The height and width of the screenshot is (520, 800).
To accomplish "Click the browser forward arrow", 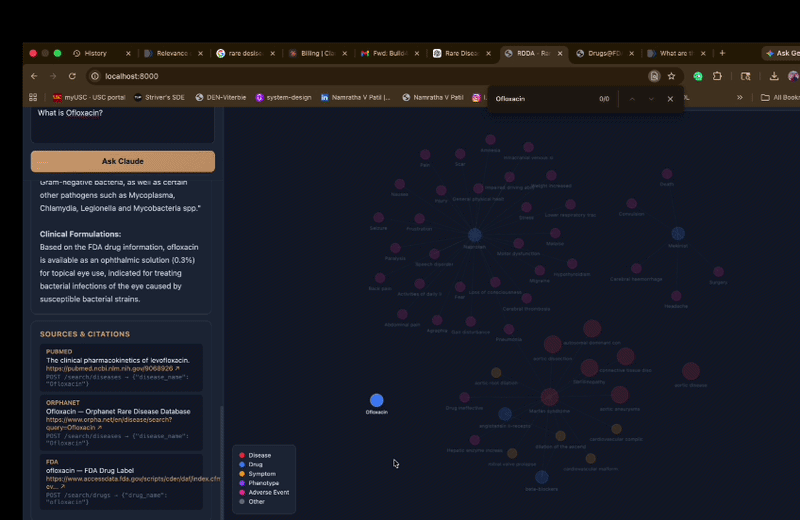I will point(53,76).
